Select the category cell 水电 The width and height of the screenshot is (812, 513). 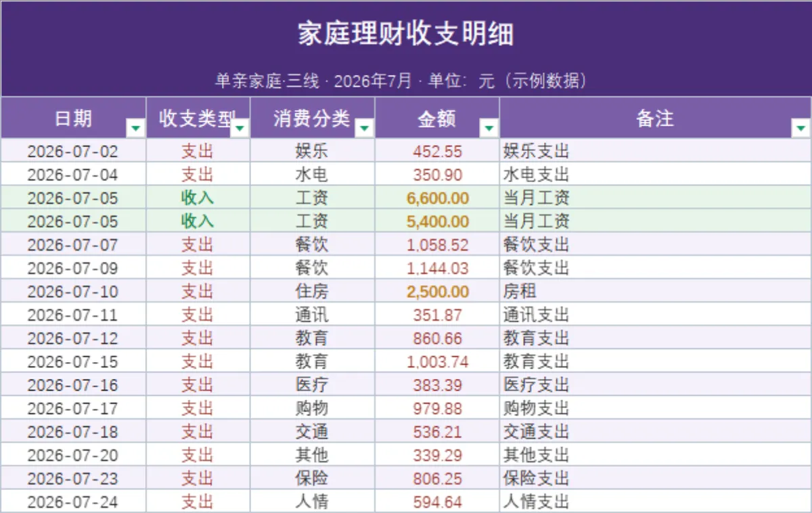click(313, 175)
